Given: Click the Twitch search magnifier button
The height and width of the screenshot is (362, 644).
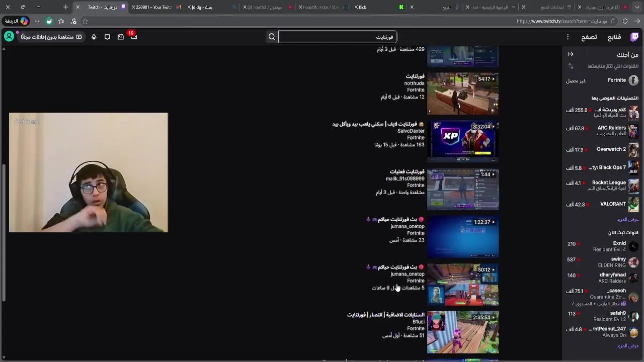Looking at the screenshot, I should (x=272, y=37).
